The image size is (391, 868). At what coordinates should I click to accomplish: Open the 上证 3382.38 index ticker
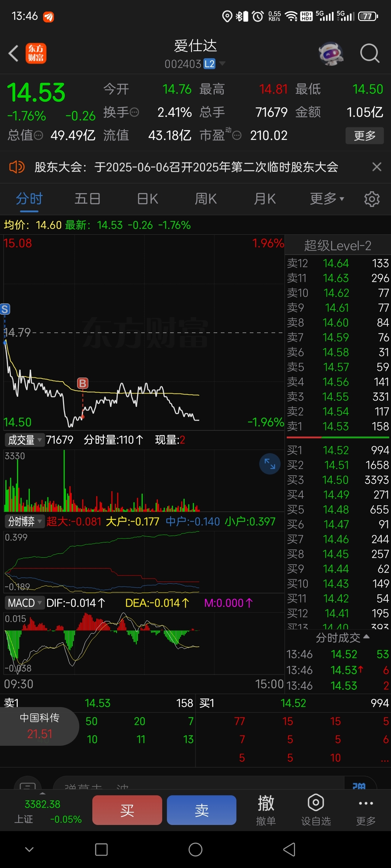click(x=47, y=811)
